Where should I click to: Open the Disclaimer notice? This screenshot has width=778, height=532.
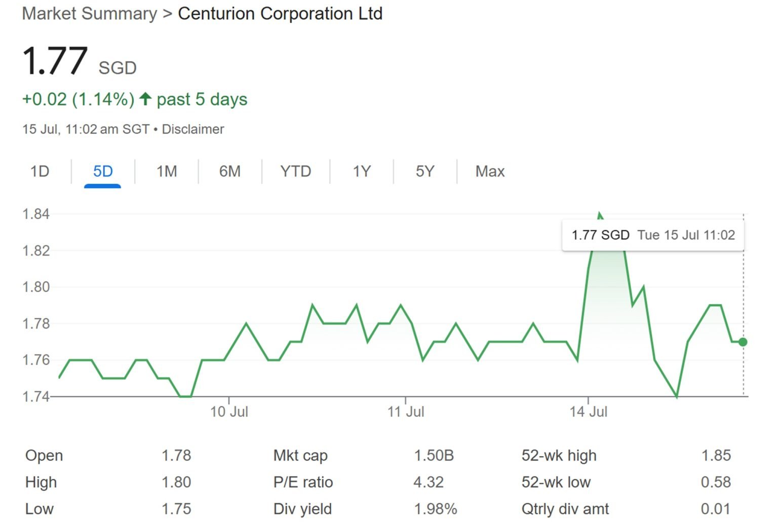[192, 129]
